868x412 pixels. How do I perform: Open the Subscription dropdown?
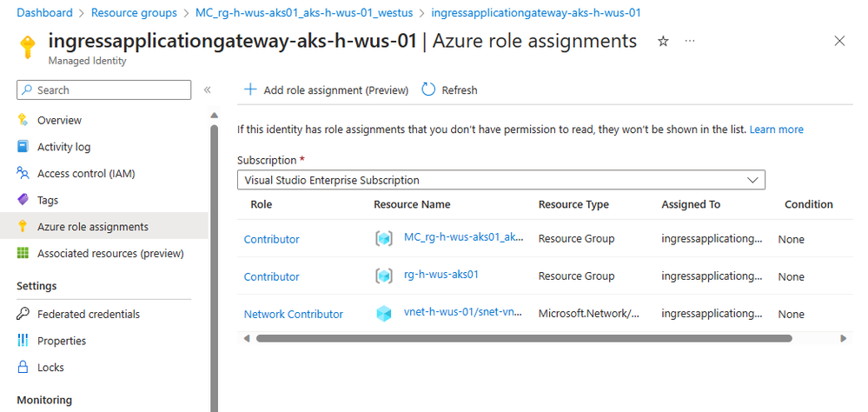click(x=501, y=180)
